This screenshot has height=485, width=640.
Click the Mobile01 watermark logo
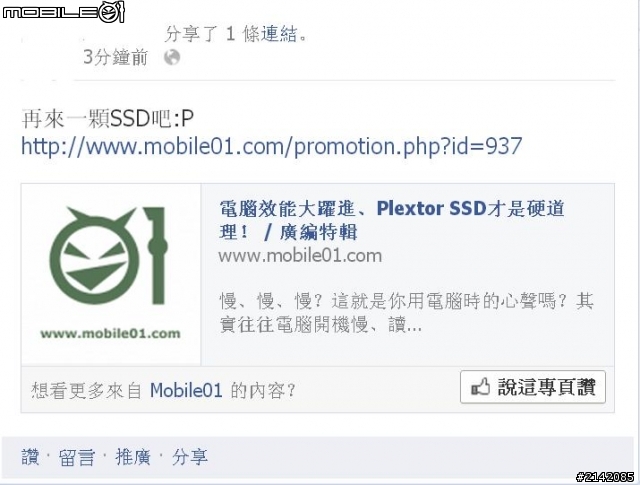(63, 12)
